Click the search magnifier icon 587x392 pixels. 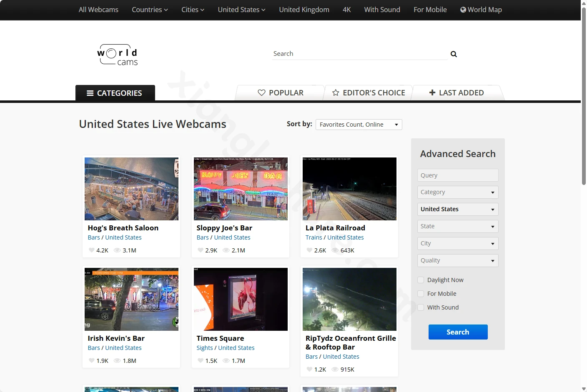coord(454,54)
